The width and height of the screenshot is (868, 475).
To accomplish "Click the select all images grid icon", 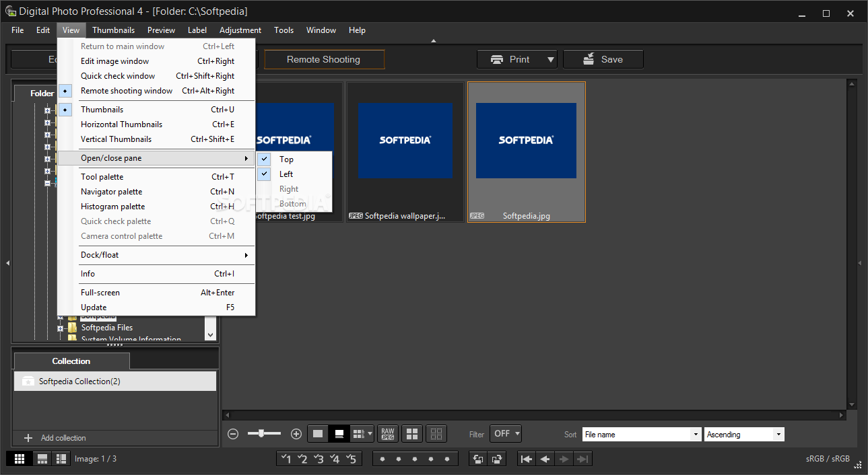I will coord(412,434).
